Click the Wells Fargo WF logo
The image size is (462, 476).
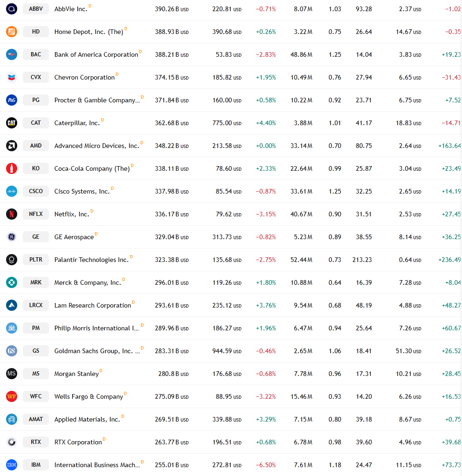[x=12, y=396]
